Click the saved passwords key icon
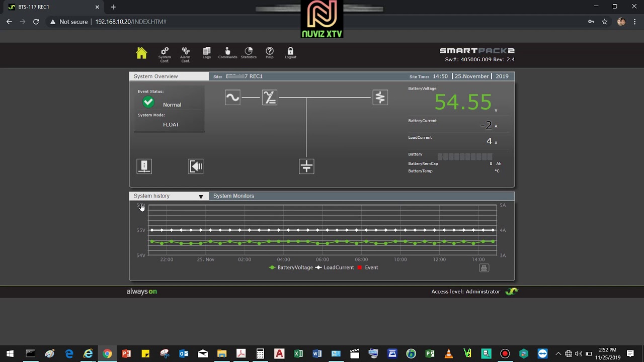Viewport: 644px width, 362px height. (591, 22)
